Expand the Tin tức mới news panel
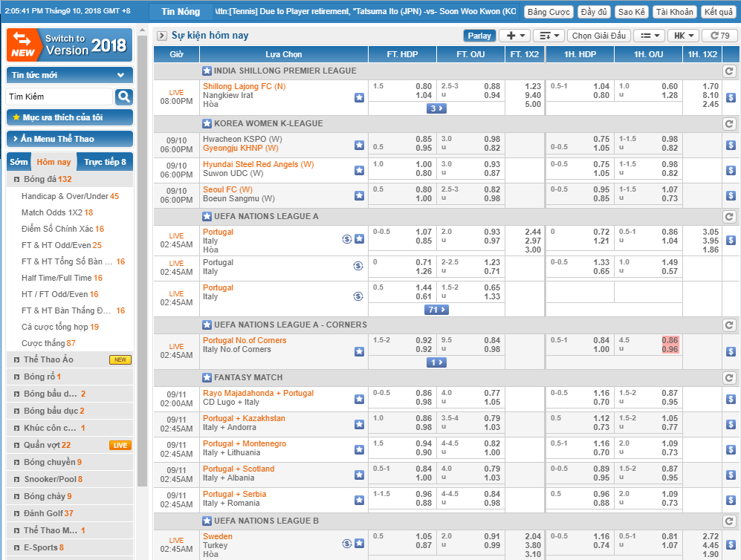Image resolution: width=741 pixels, height=560 pixels. point(70,75)
